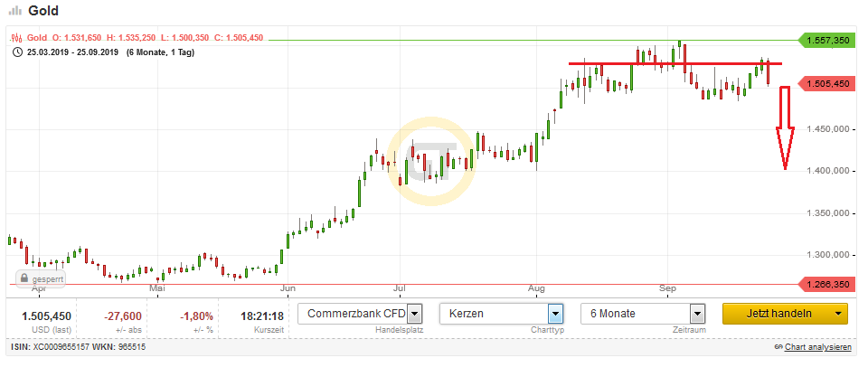Click the bar chart icon beside Gold title
Viewport: 868px width, 377px height.
[x=14, y=10]
